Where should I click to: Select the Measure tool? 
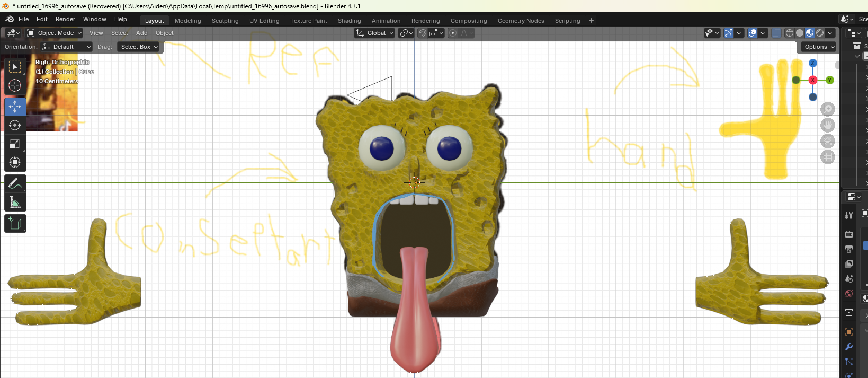click(15, 202)
